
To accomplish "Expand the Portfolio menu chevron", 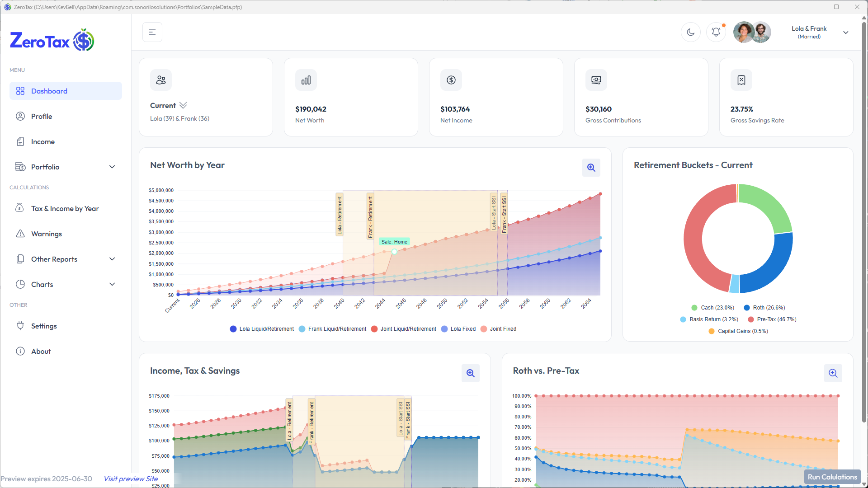I will coord(112,167).
